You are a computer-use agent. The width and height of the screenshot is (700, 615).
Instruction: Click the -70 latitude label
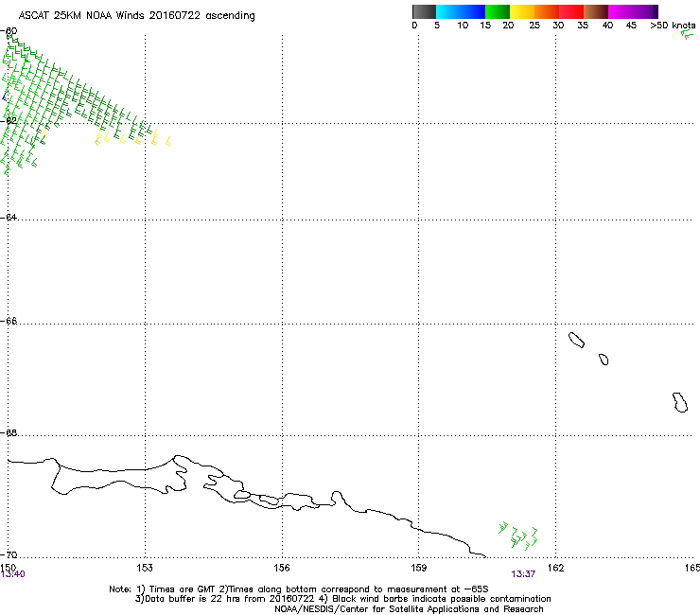pos(9,555)
